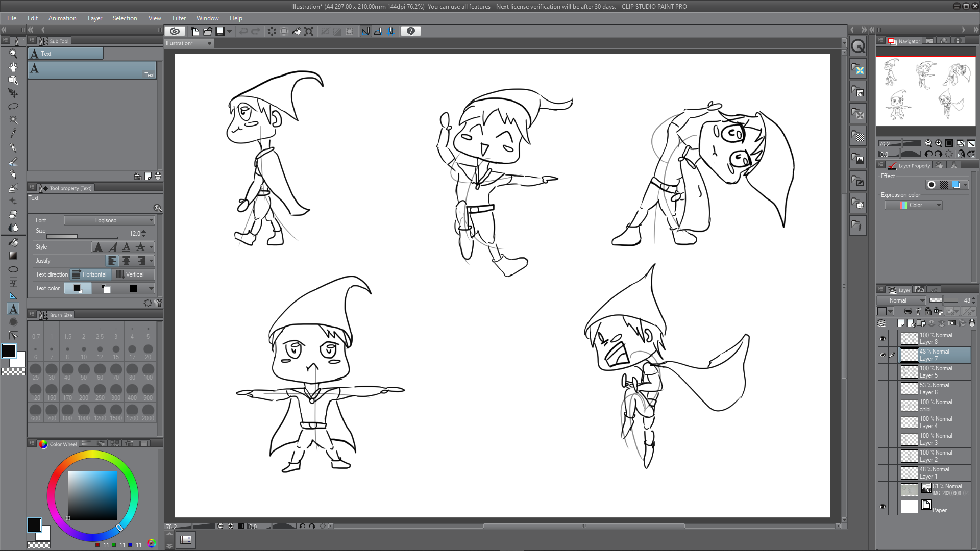Toggle visibility of the Paper layer

[x=883, y=506]
